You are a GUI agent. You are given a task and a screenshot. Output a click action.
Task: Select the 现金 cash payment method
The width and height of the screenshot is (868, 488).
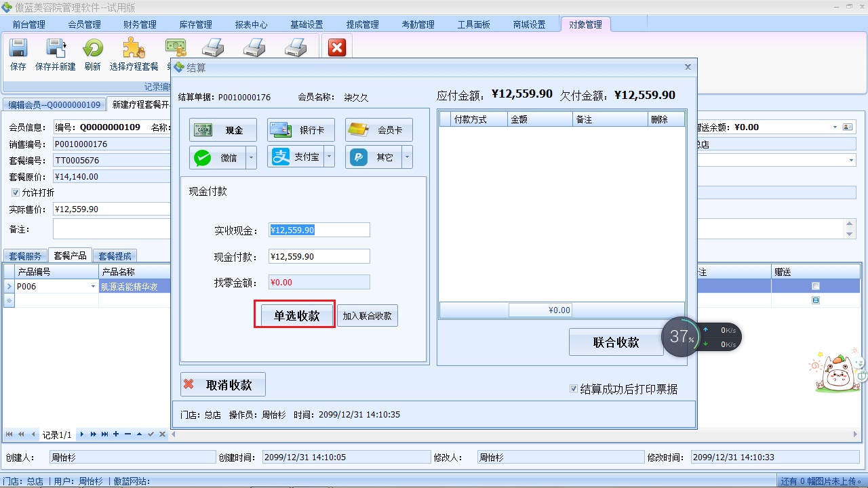pos(222,129)
